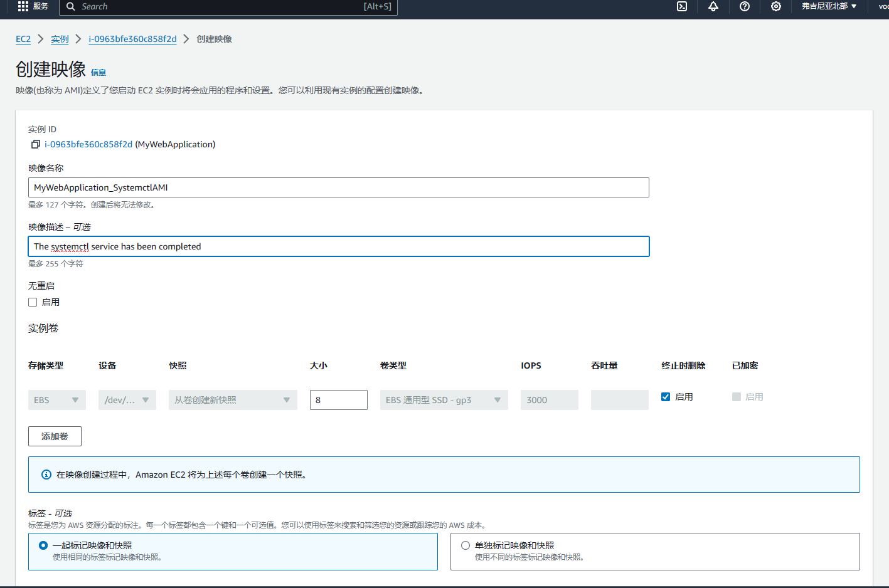This screenshot has width=889, height=588.
Task: Open the instance ID link under 实例 ID
Action: [88, 144]
